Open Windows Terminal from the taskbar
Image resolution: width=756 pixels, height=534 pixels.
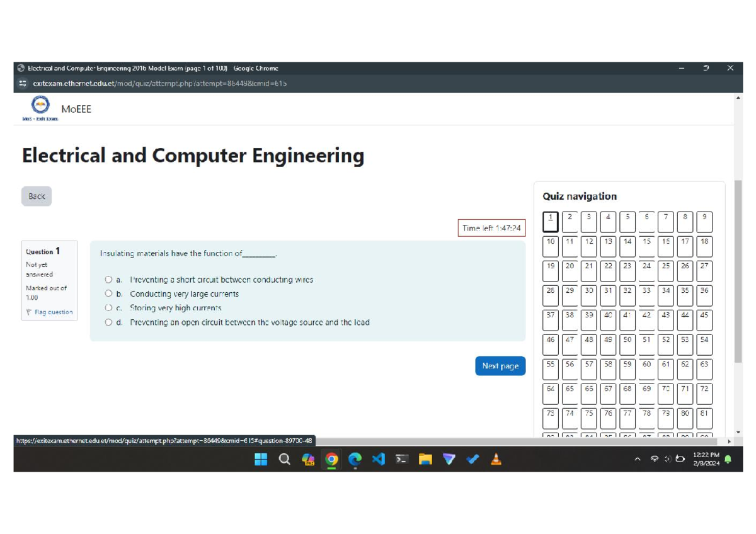401,458
